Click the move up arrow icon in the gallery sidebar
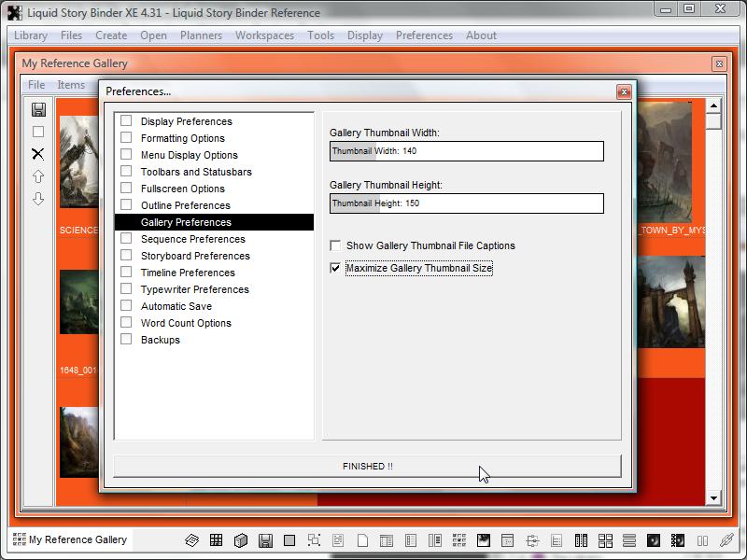Screen dimensions: 747x560 pos(38,176)
